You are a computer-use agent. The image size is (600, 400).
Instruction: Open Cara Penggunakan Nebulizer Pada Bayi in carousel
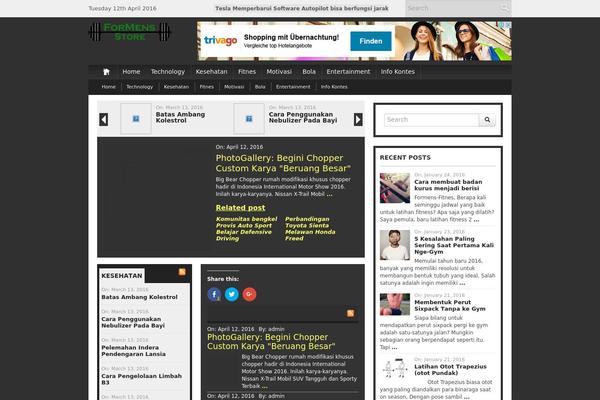click(x=303, y=117)
